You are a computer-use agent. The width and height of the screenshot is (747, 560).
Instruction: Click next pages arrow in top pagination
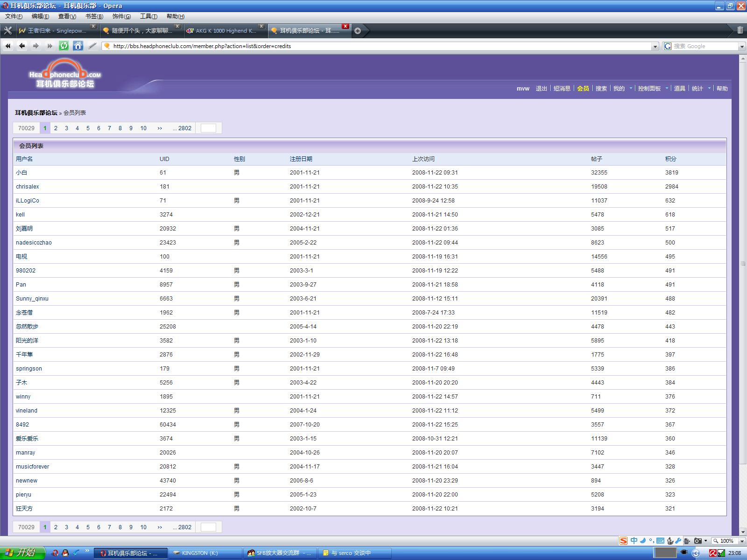(x=160, y=128)
